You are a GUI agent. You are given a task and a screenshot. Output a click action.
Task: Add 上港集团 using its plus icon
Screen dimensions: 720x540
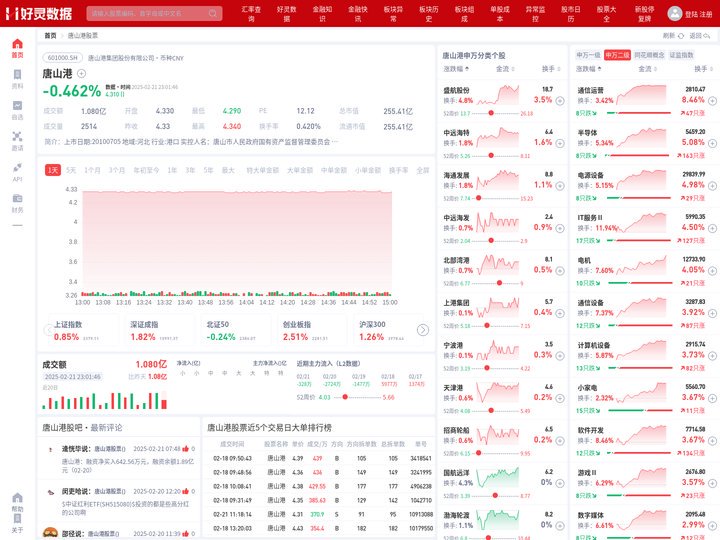560,313
